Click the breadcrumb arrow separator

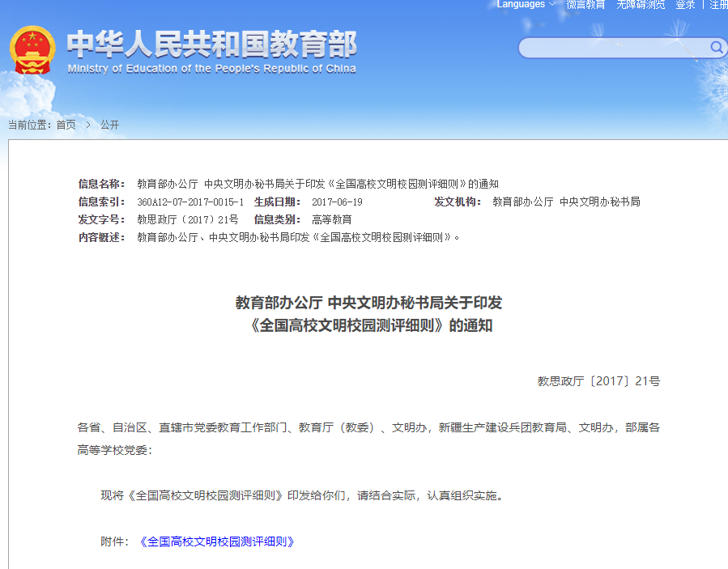(x=87, y=125)
